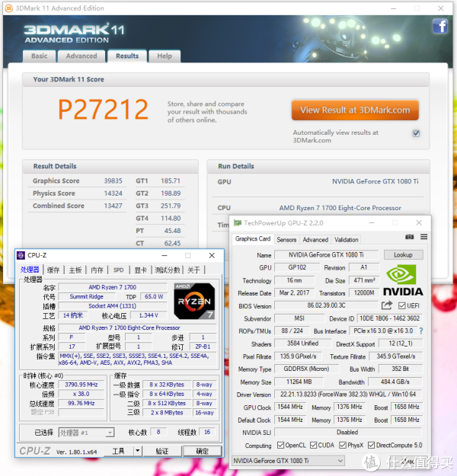Click the 确定 button in CPU-Z
This screenshot has width=457, height=476.
pos(203,451)
